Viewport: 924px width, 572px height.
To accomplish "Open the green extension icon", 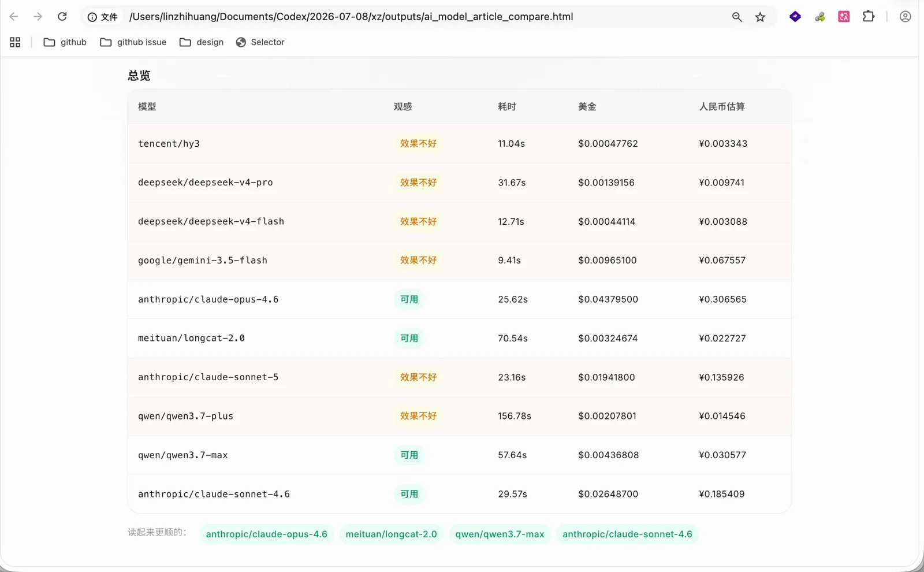I will 819,17.
